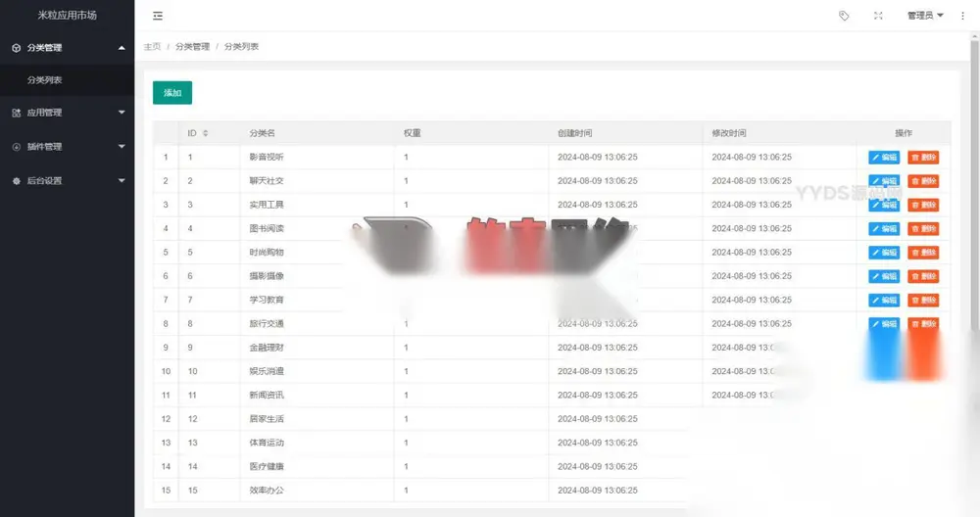Delete the 学习教育 category row
Viewport: 980px width, 517px height.
click(x=923, y=300)
